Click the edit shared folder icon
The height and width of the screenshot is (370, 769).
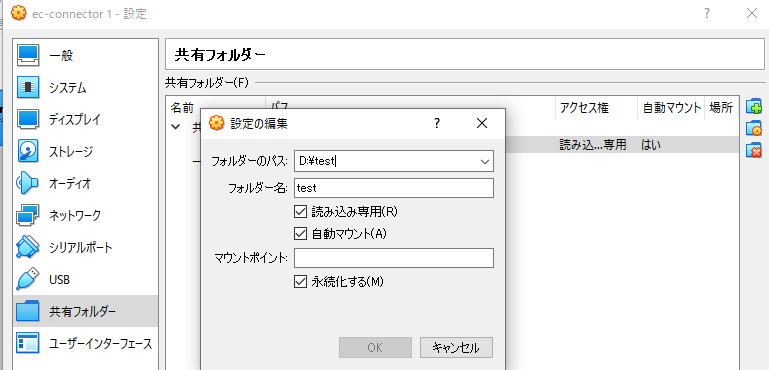click(x=754, y=128)
